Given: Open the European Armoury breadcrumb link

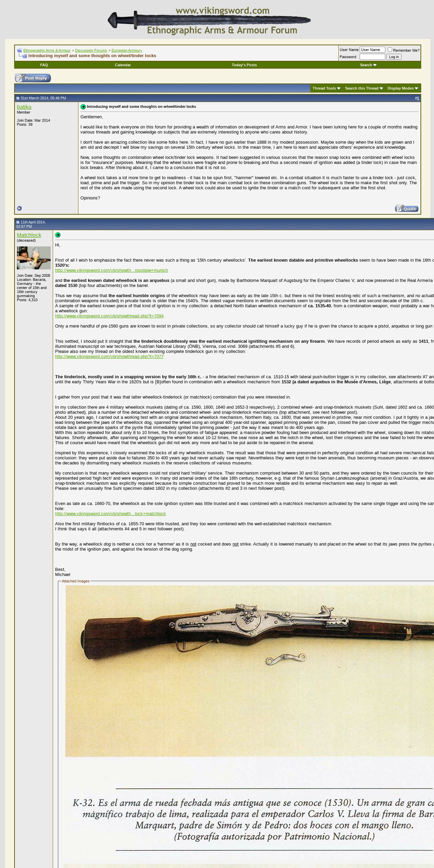Looking at the screenshot, I should [x=127, y=50].
